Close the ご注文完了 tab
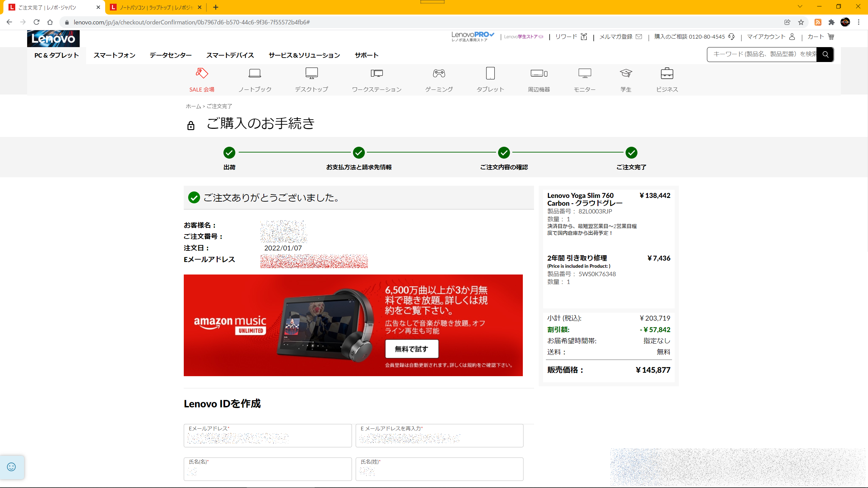Viewport: 868px width, 488px height. tap(98, 7)
